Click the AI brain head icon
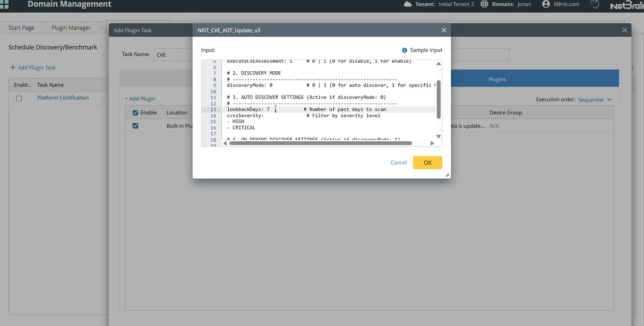Viewport: 644px width, 326px height. point(595,4)
